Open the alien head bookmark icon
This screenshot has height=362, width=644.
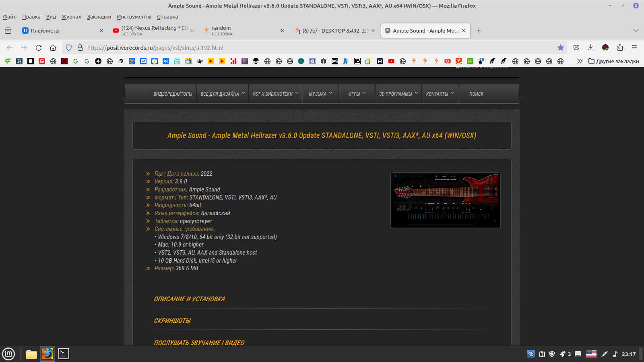click(256, 61)
